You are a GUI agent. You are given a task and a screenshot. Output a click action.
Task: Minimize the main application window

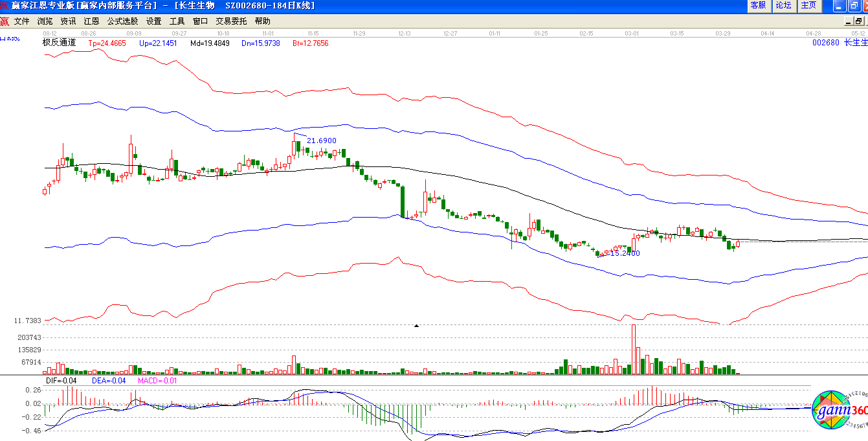(839, 6)
